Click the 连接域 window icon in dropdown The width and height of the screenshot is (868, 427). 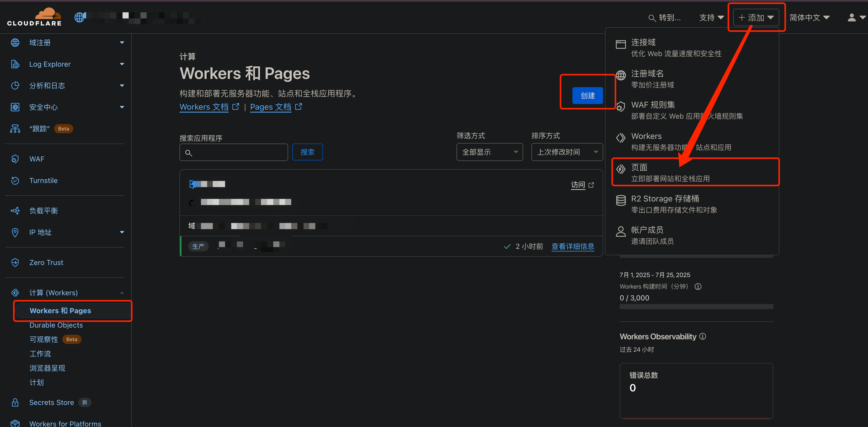pyautogui.click(x=621, y=44)
